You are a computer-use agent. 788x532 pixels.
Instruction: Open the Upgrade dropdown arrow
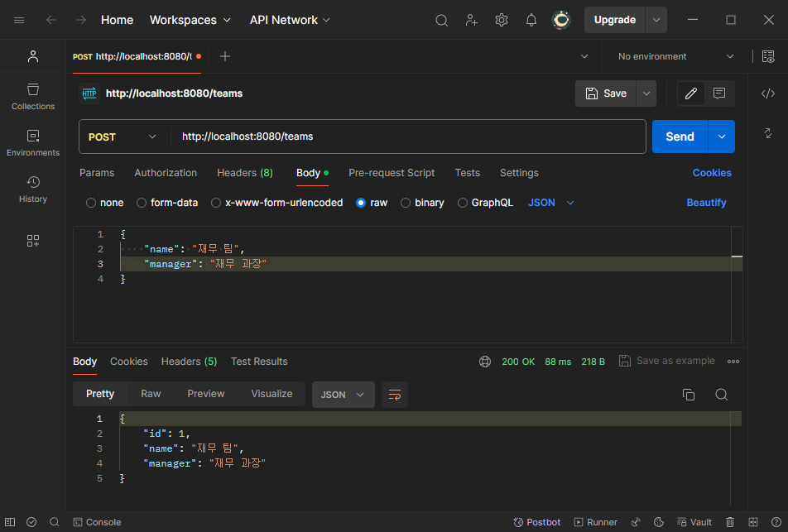[x=656, y=20]
